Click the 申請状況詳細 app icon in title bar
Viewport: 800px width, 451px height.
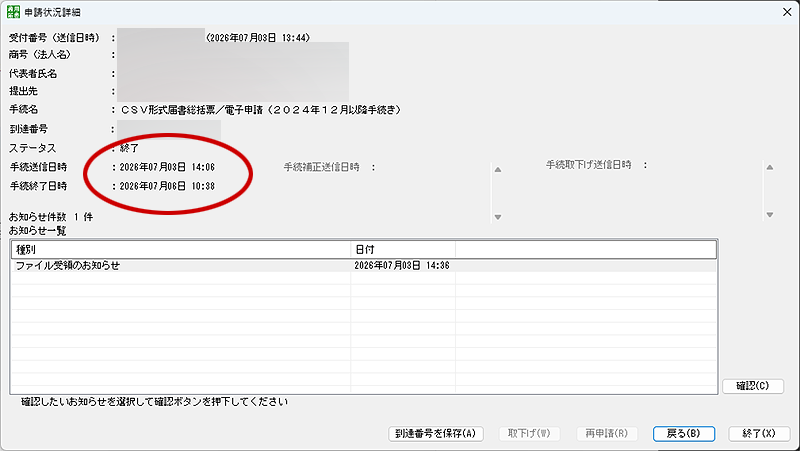click(x=14, y=12)
